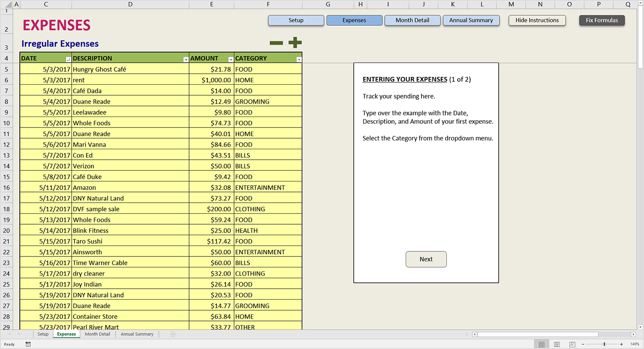The height and width of the screenshot is (349, 644).
Task: Click the minus icon to remove a row
Action: click(276, 43)
